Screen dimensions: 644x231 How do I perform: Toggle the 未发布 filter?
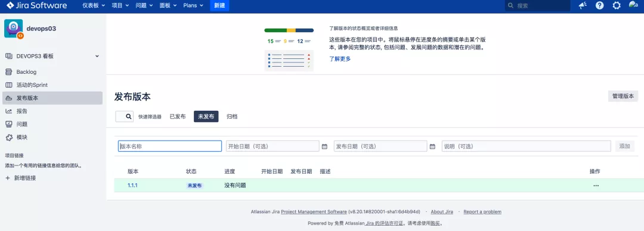(x=206, y=117)
